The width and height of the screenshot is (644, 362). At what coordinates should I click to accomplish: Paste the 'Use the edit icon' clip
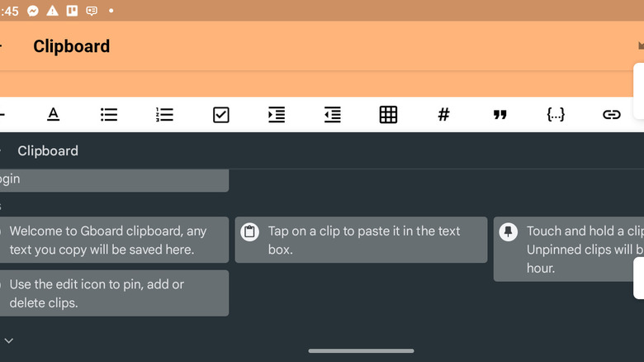coord(111,293)
